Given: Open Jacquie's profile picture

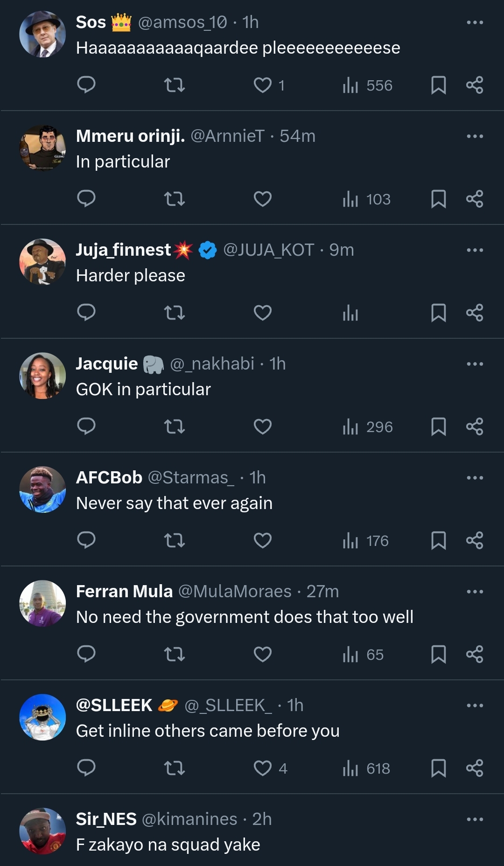Looking at the screenshot, I should click(42, 376).
